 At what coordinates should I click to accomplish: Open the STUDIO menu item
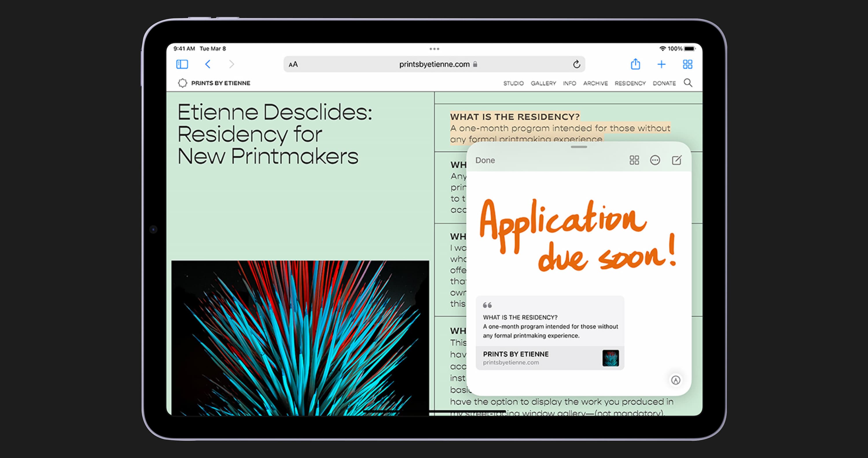[513, 83]
